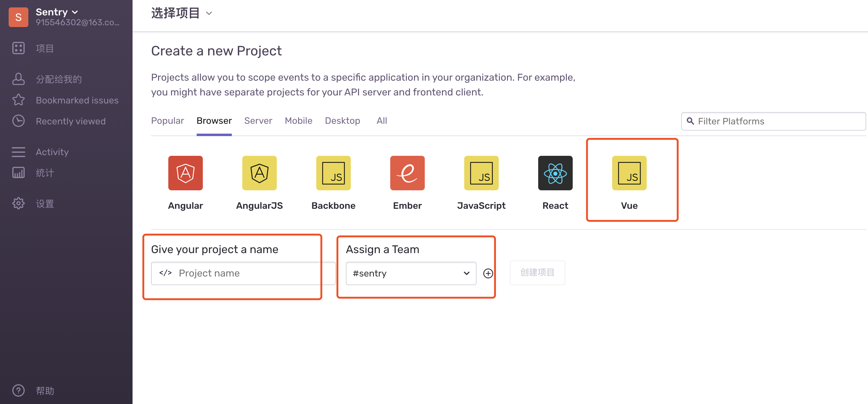Switch to the All tab
This screenshot has width=868, height=404.
coord(381,120)
